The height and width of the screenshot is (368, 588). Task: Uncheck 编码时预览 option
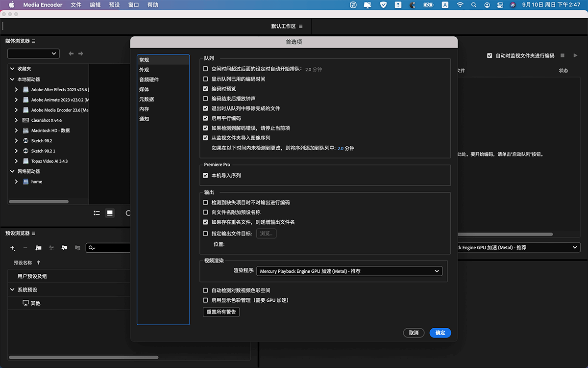tap(206, 89)
